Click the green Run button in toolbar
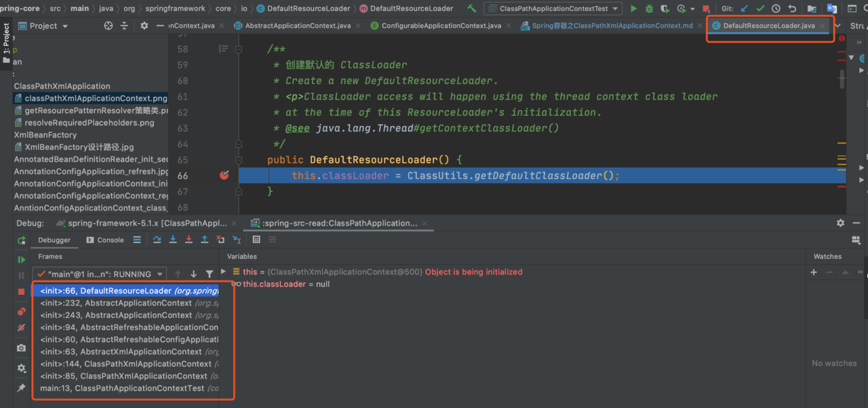The image size is (868, 408). click(633, 9)
